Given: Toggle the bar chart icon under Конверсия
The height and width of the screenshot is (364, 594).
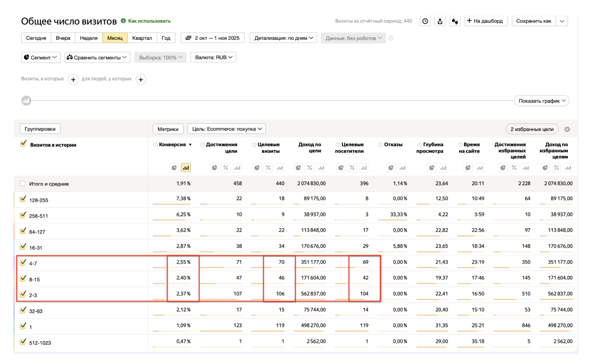Looking at the screenshot, I should (186, 168).
